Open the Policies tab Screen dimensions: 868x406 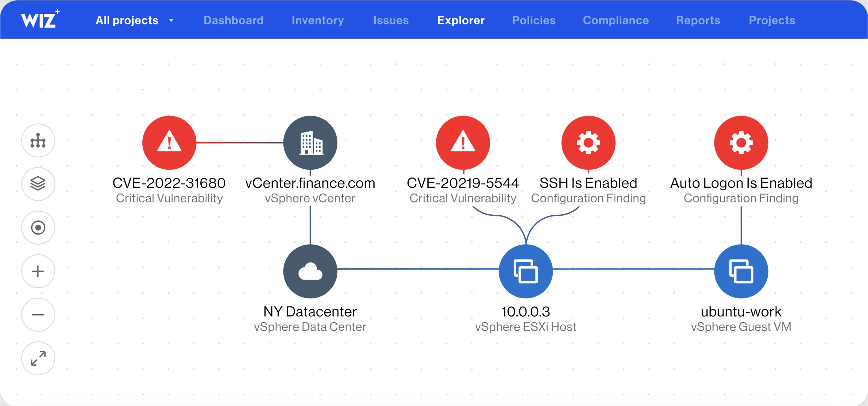pos(534,20)
